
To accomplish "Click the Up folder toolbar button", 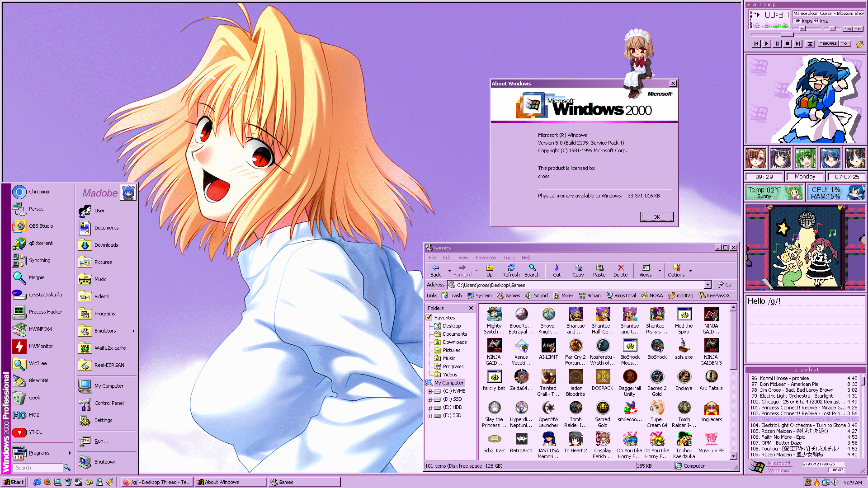I will (x=489, y=271).
